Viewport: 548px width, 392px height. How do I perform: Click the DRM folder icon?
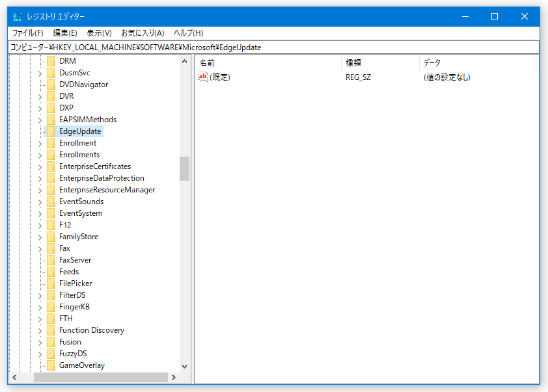[x=51, y=61]
